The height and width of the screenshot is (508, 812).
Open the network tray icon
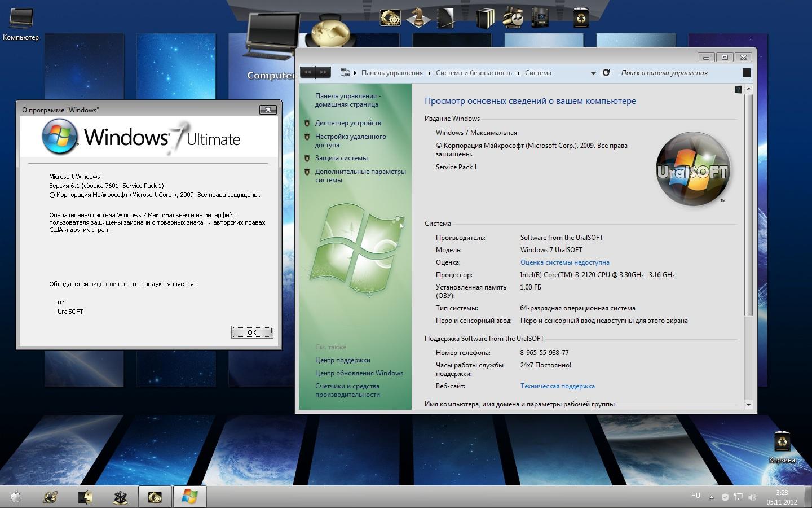pos(738,497)
